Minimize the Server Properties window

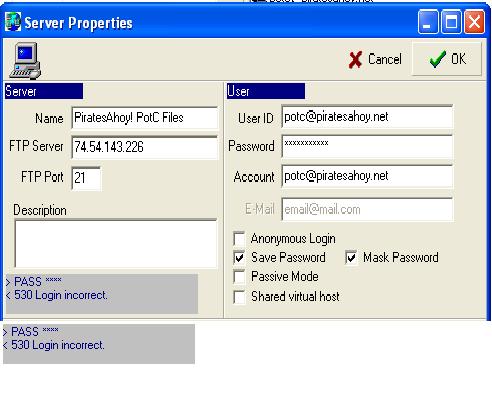coord(428,22)
